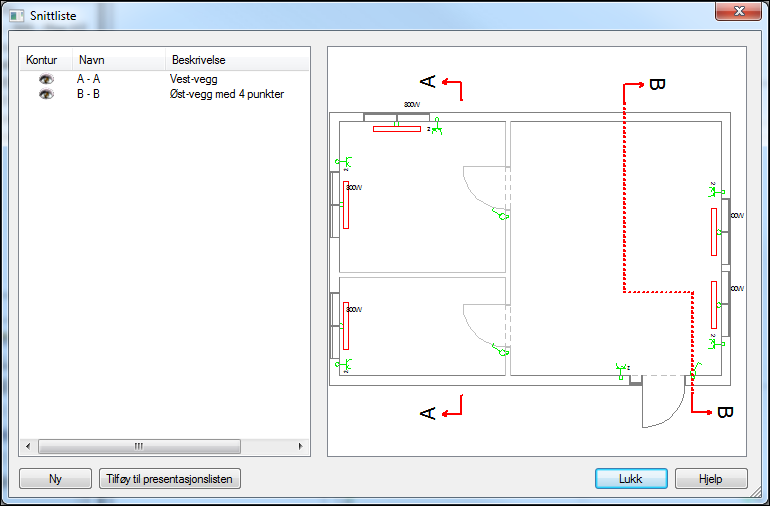Screen dimensions: 770x506
Task: Click Tilføy til presentasjonslisten button
Action: [x=170, y=479]
